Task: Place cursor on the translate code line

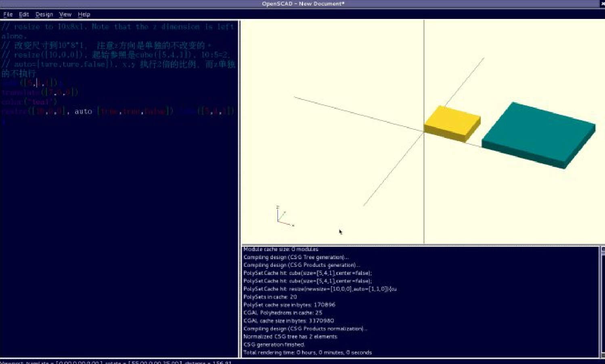Action: [x=40, y=93]
